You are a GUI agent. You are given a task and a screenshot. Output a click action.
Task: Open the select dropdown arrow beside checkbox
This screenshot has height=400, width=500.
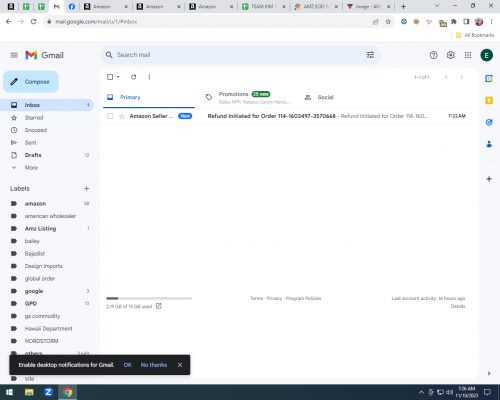click(x=118, y=77)
